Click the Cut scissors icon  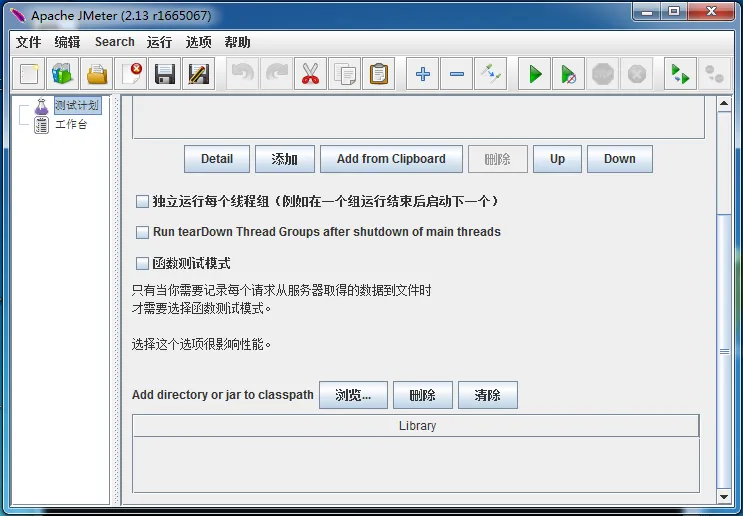310,74
